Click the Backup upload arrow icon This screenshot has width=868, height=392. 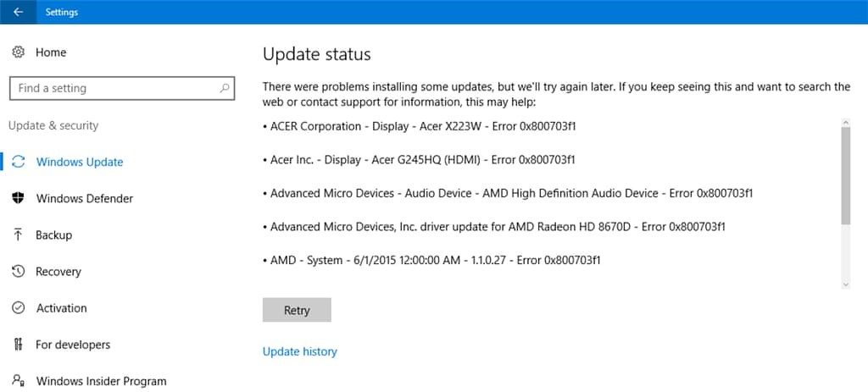tap(18, 235)
